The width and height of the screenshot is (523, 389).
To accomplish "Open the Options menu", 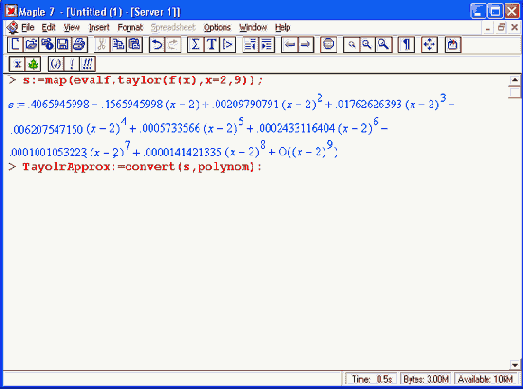I will click(217, 27).
